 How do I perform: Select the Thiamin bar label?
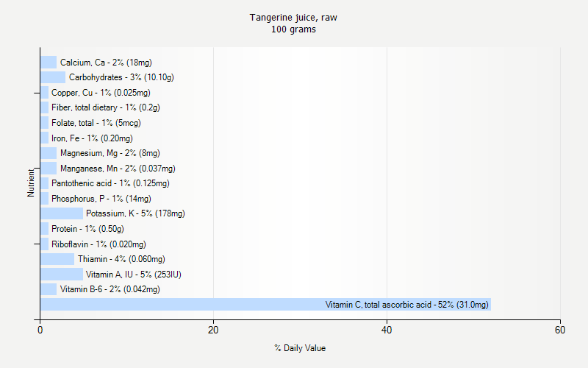point(121,259)
